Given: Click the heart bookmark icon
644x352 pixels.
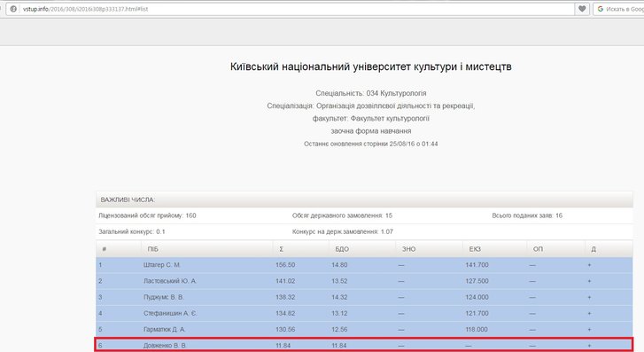Looking at the screenshot, I should (x=582, y=9).
